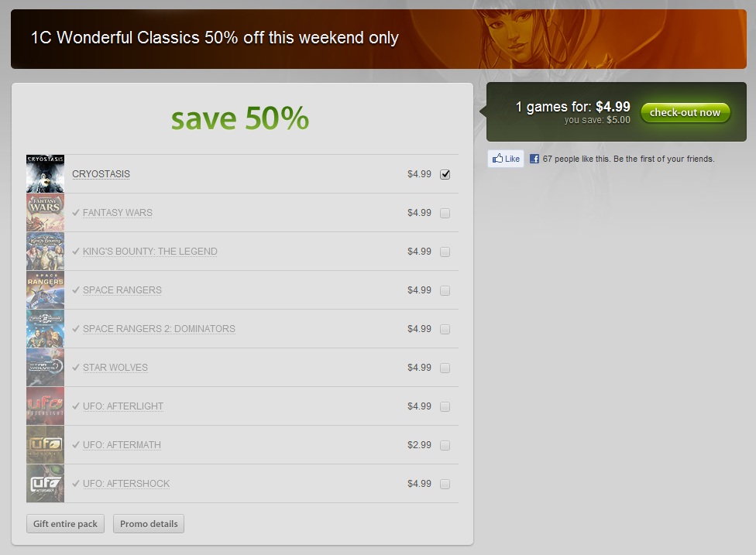
Task: Click the UFO: Afterlight cover image
Action: (46, 406)
